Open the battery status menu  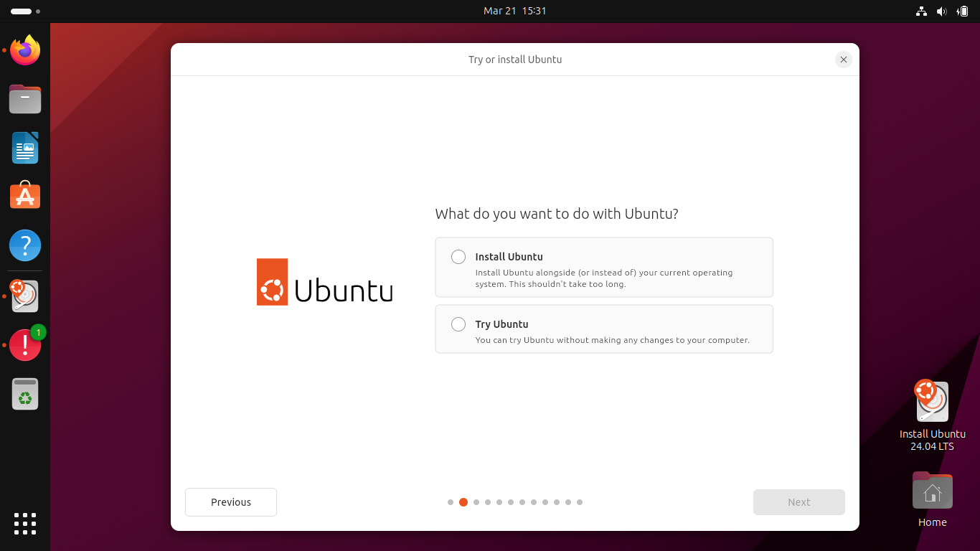pyautogui.click(x=962, y=11)
